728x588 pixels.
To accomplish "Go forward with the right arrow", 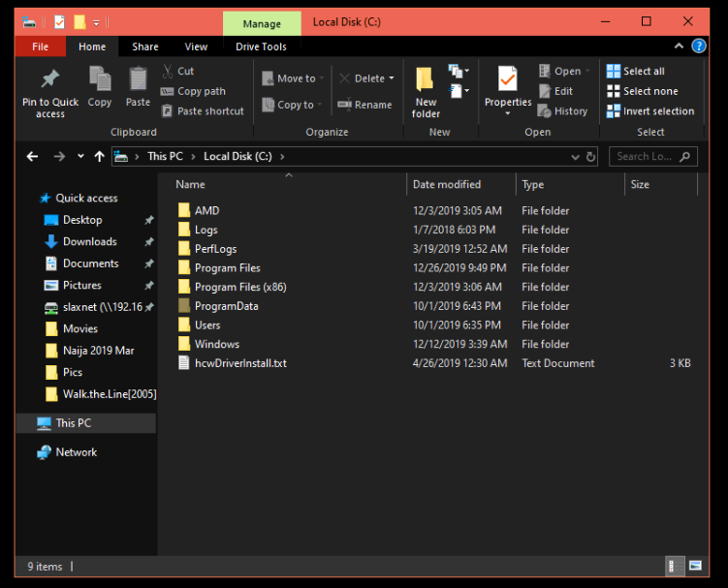I will pos(59,157).
